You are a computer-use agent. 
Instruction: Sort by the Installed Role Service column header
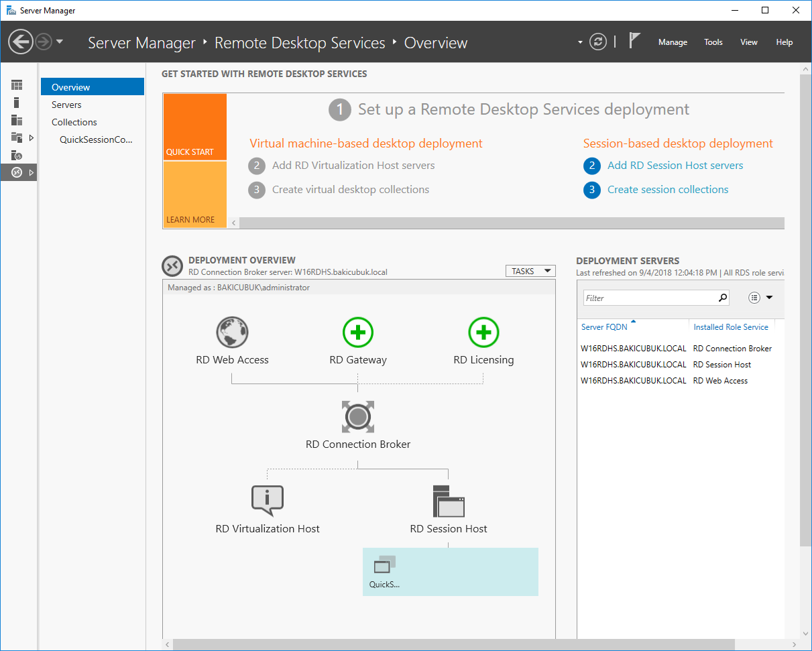pos(731,327)
